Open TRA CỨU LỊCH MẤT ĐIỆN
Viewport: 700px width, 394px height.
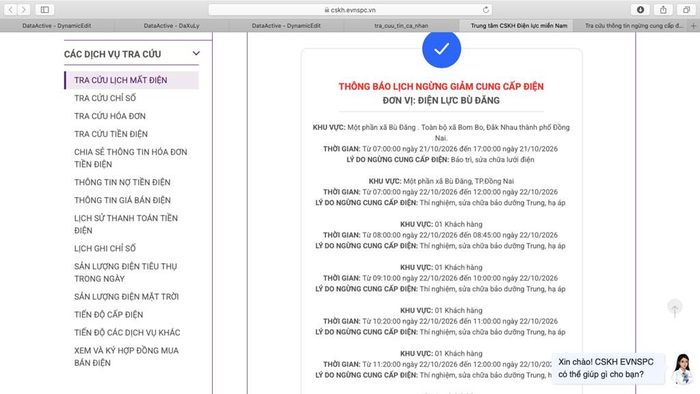(132, 80)
